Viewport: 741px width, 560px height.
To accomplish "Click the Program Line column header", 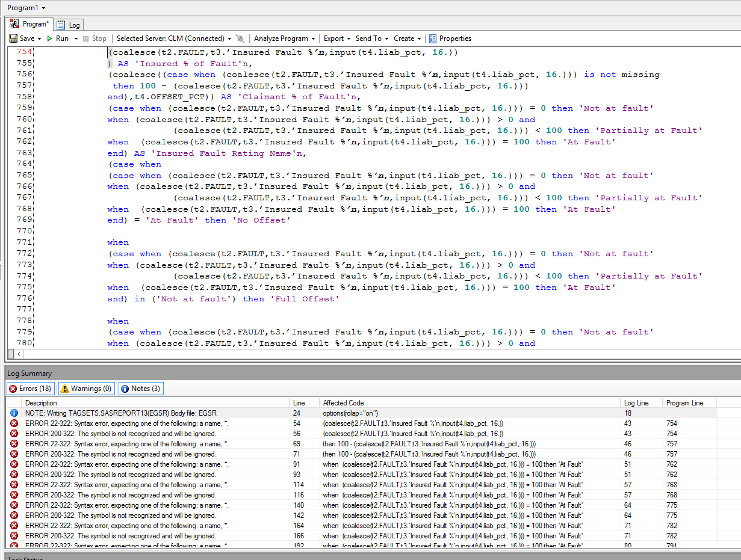I will (684, 403).
